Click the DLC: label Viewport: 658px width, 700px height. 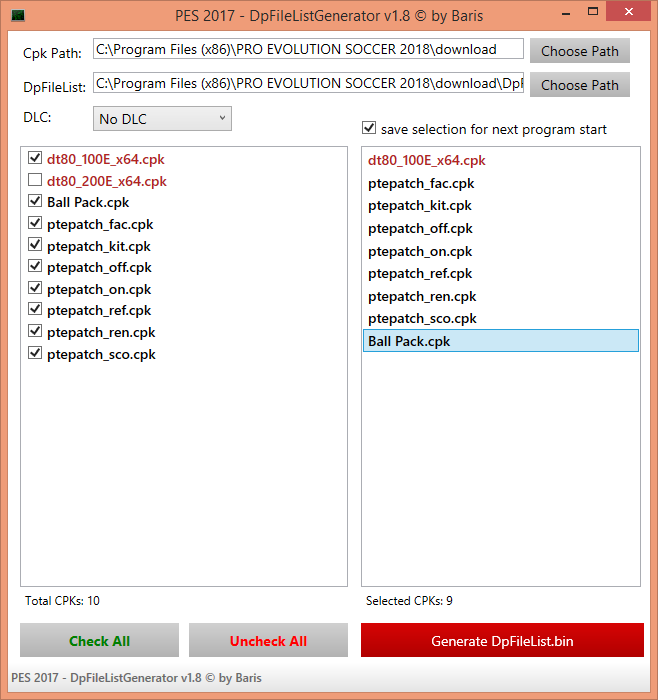37,117
